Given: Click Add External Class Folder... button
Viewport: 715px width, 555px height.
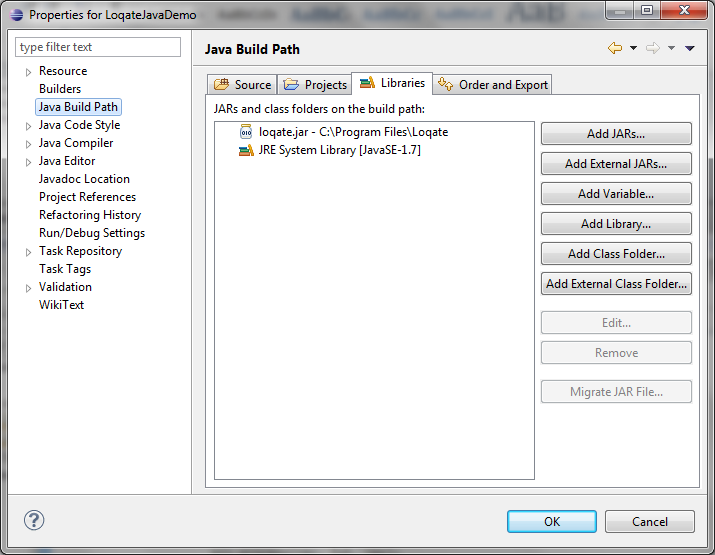Looking at the screenshot, I should tap(616, 284).
